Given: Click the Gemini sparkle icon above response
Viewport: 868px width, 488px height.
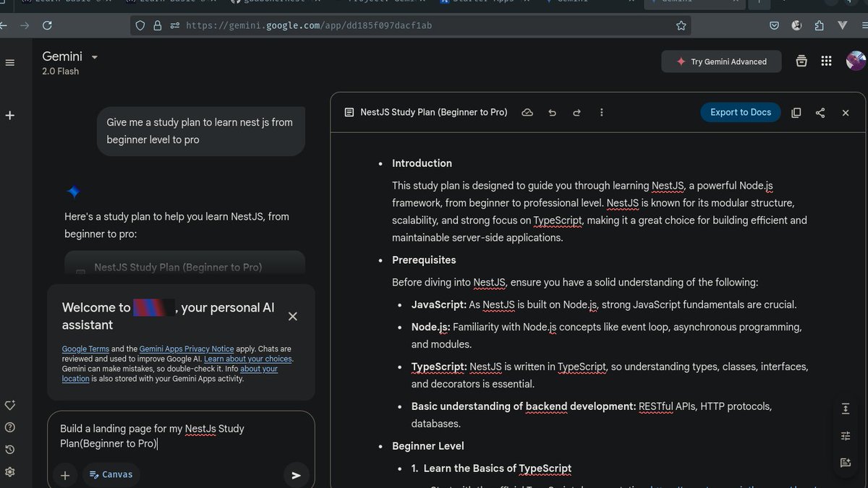Looking at the screenshot, I should coord(73,192).
